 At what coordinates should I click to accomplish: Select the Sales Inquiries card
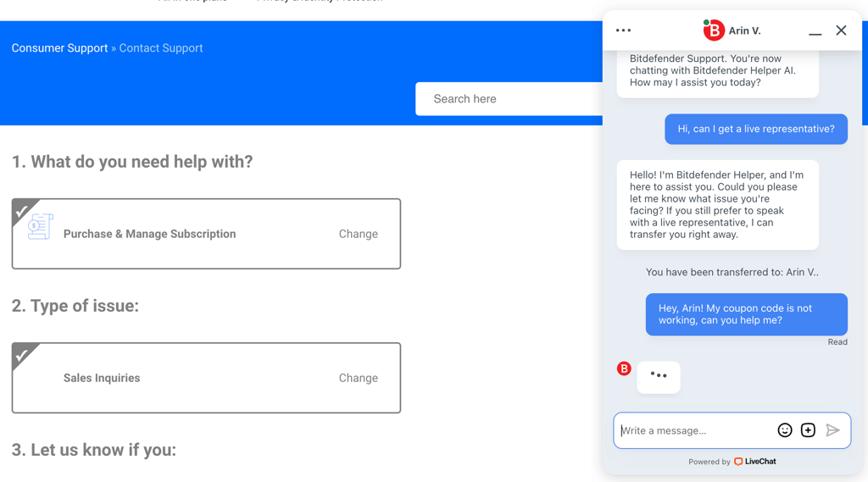[x=206, y=378]
